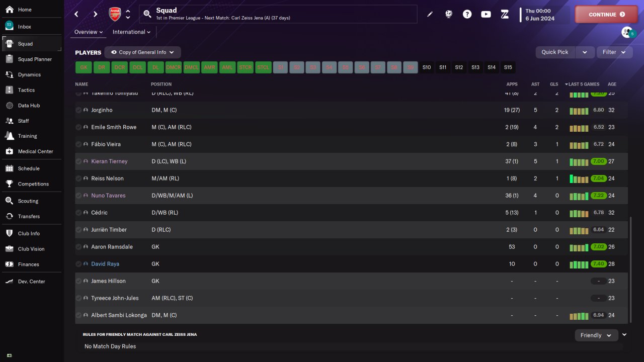Expand the Overview dropdown
Viewport: 644px width, 362px height.
click(x=89, y=32)
